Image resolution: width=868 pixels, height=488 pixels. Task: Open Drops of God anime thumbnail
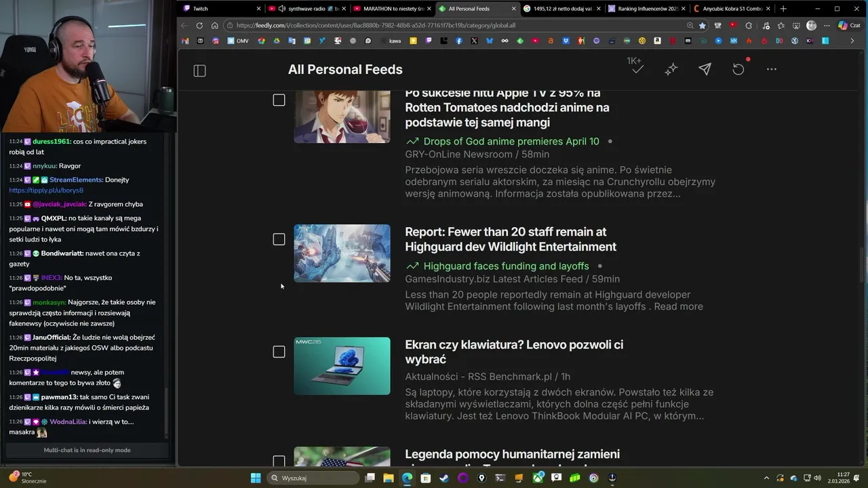(342, 117)
